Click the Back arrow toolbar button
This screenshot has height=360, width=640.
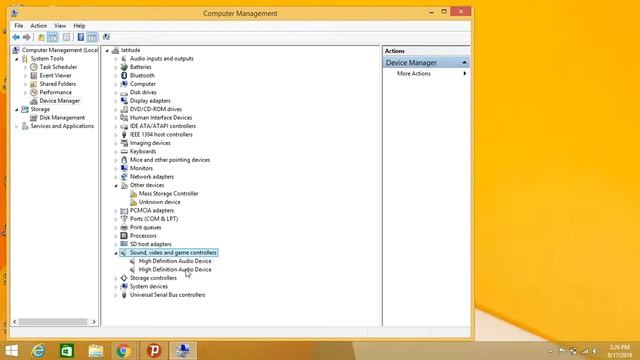[16, 38]
